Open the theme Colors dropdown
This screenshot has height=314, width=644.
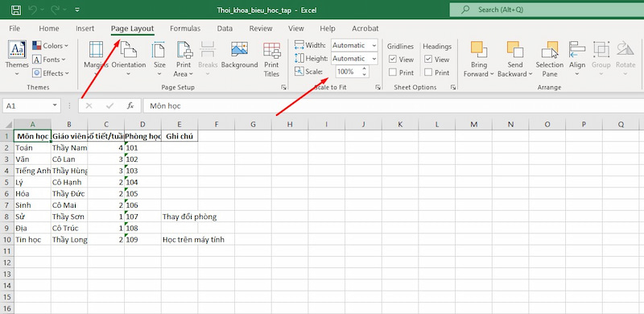pos(50,46)
